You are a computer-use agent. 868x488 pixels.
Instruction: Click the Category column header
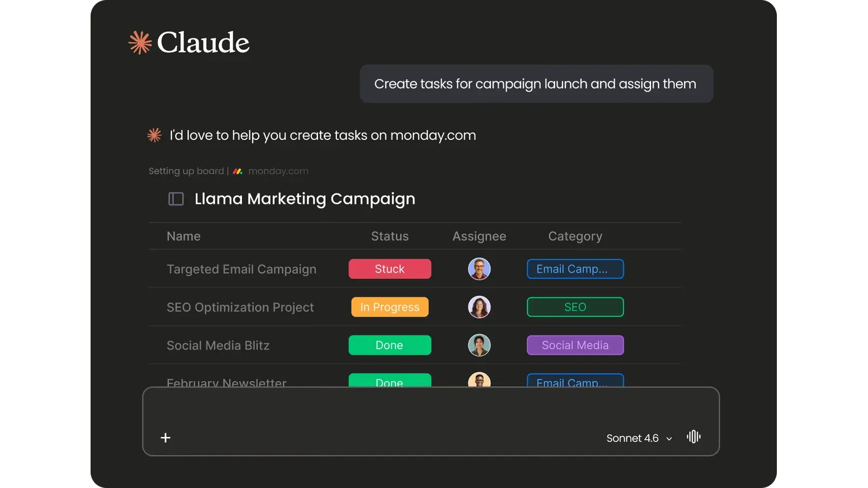tap(575, 236)
